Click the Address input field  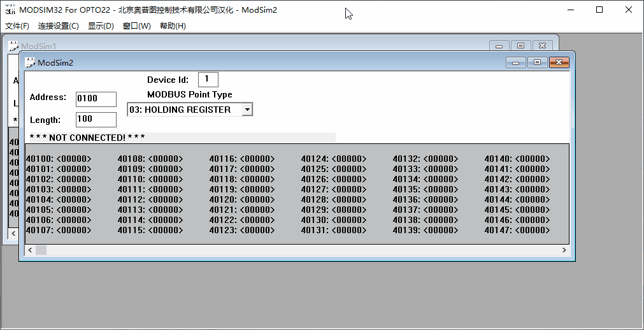point(96,99)
